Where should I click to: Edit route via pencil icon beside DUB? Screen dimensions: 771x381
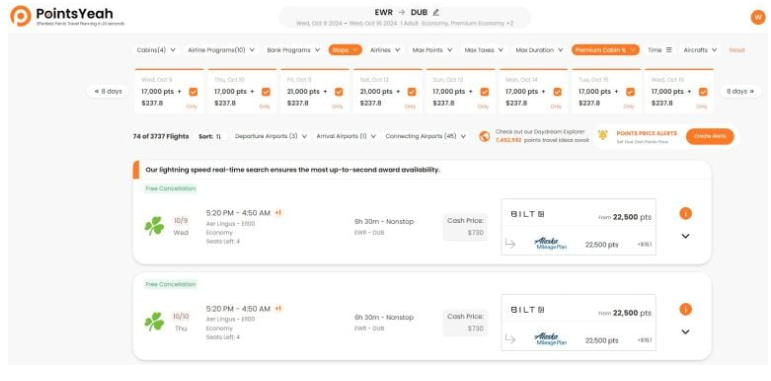click(x=436, y=12)
